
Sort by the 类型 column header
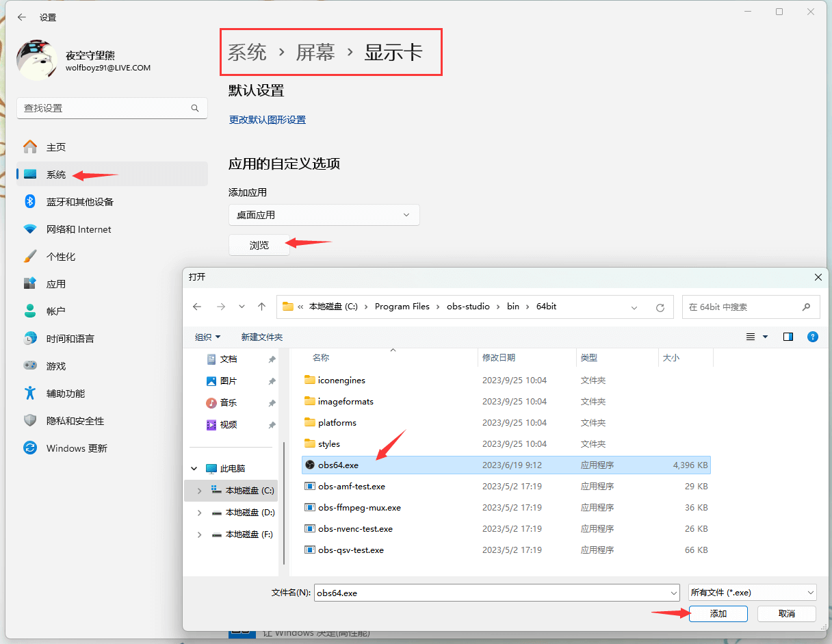617,357
